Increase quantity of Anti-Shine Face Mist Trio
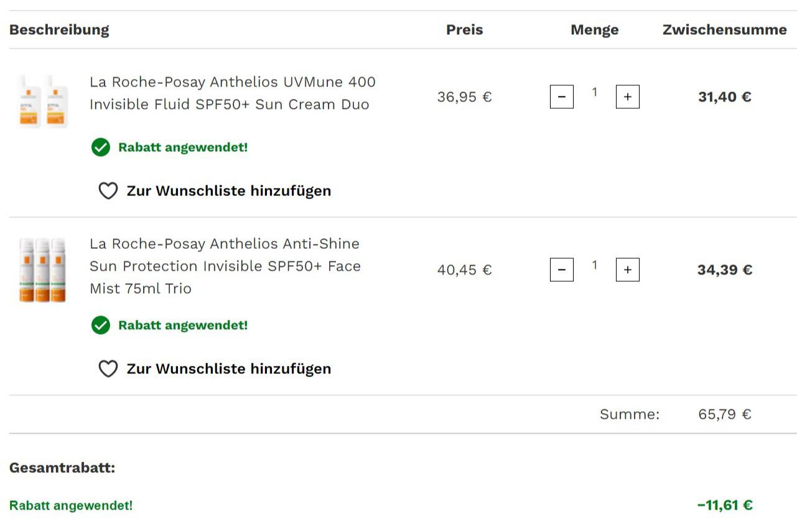Screen dimensions: 797x532 point(628,270)
